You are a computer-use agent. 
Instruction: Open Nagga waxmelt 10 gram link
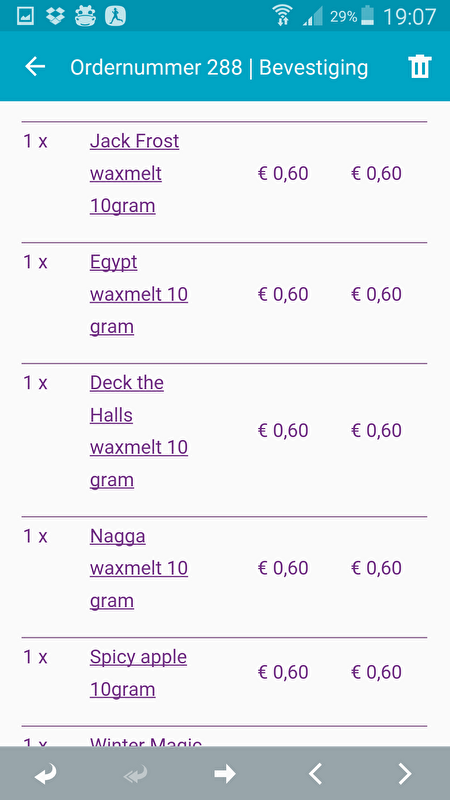pyautogui.click(x=139, y=568)
